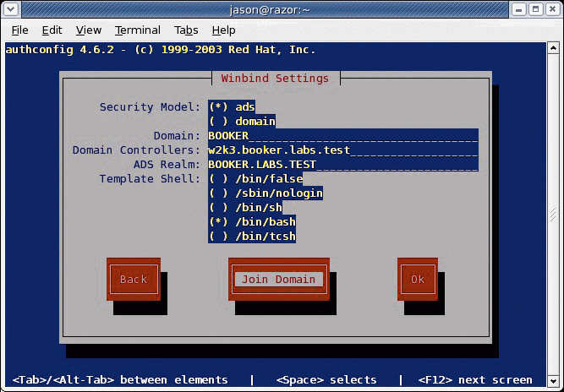Click the Domain Controllers label

pyautogui.click(x=136, y=150)
